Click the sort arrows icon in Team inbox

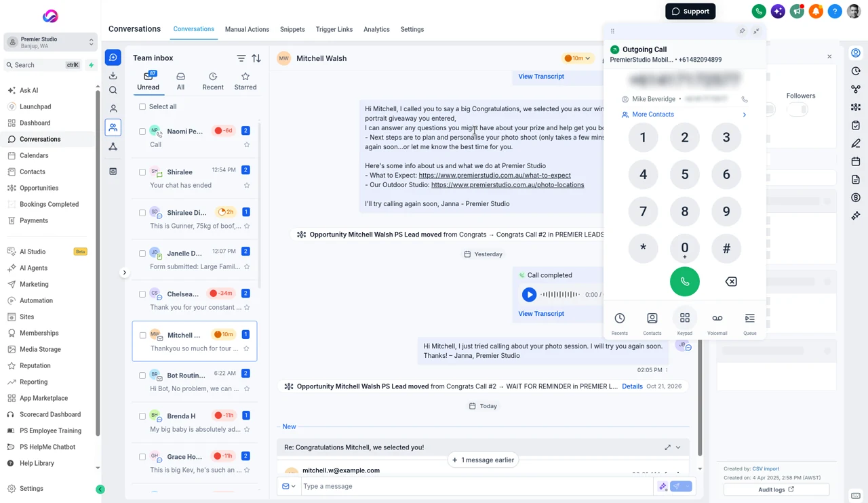[256, 58]
